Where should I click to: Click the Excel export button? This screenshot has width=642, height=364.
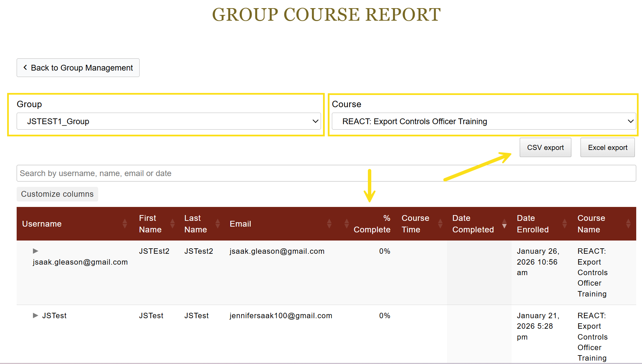pos(607,148)
